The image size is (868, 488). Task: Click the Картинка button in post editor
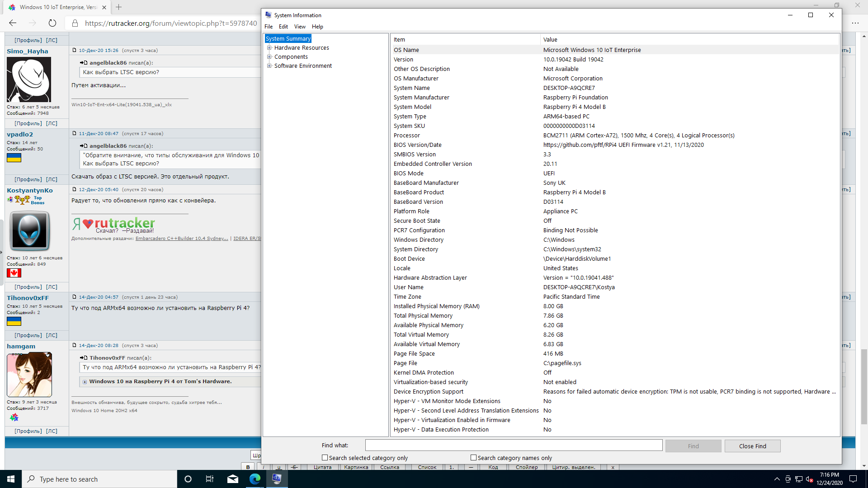(356, 467)
